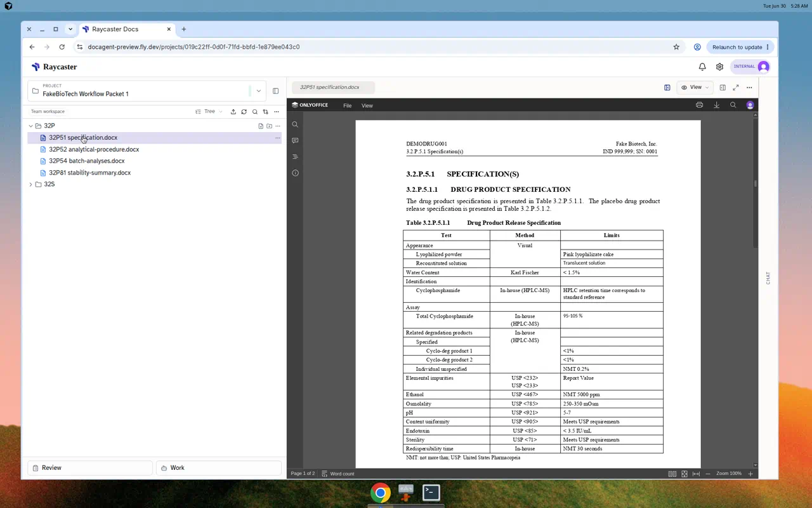Print the document in OnlyOffice
This screenshot has height=508, width=812.
pyautogui.click(x=699, y=105)
